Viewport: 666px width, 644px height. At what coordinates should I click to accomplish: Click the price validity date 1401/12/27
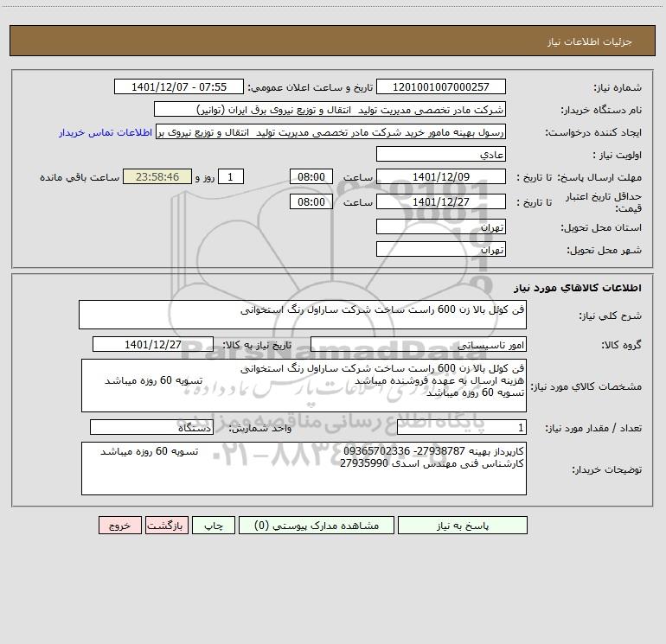tap(441, 201)
